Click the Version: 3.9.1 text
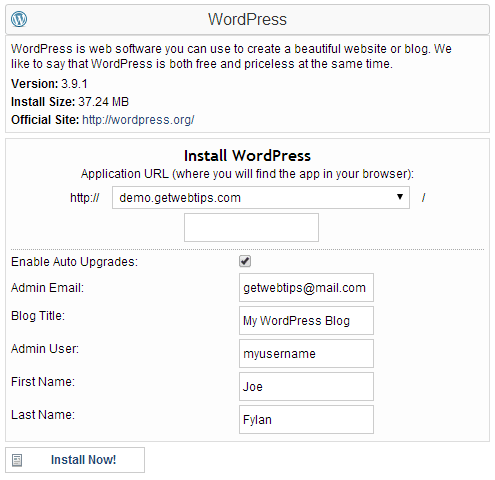This screenshot has height=480, width=495. [x=49, y=84]
